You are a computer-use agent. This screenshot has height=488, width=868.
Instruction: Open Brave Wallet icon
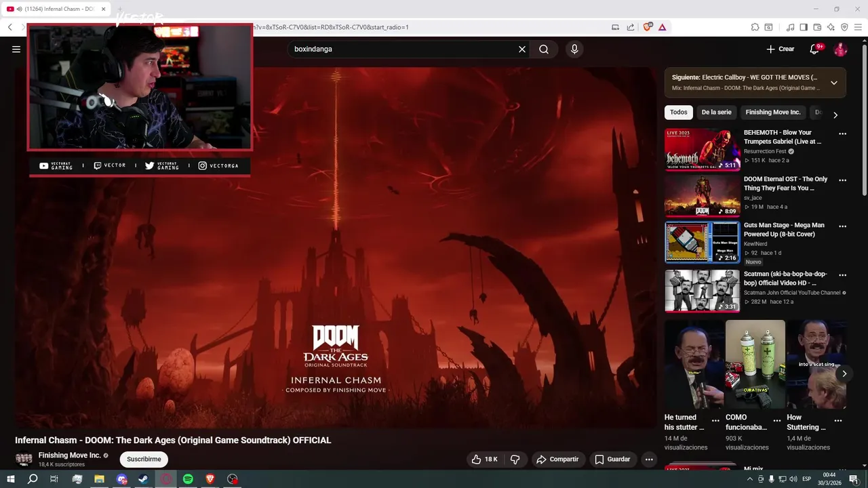(817, 27)
